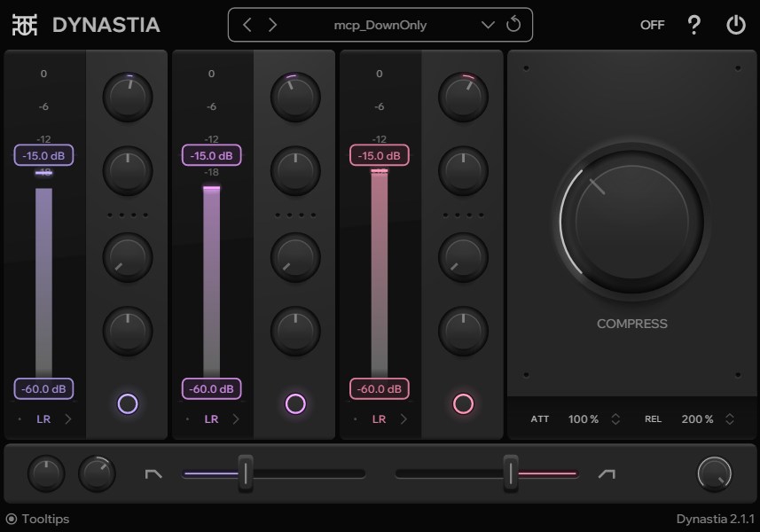Toggle the magenta mid band circle button
Image resolution: width=760 pixels, height=532 pixels.
(x=295, y=404)
